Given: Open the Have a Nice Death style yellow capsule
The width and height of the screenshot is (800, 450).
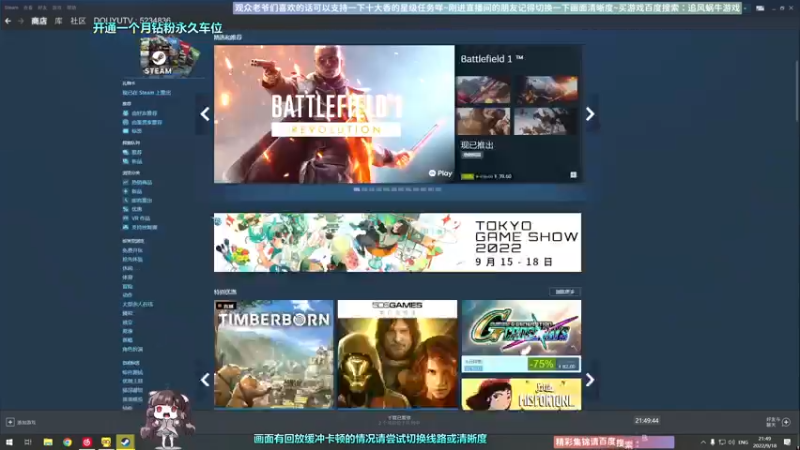Looking at the screenshot, I should pos(521,394).
